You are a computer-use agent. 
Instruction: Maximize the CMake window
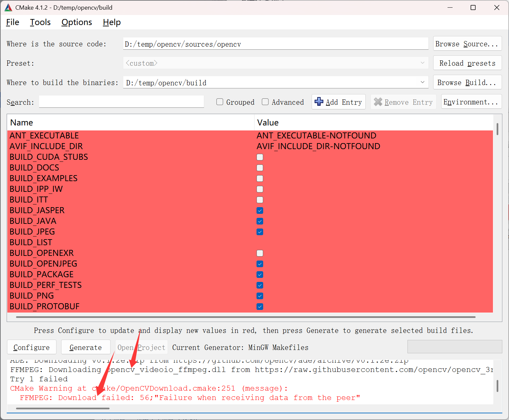(x=473, y=8)
